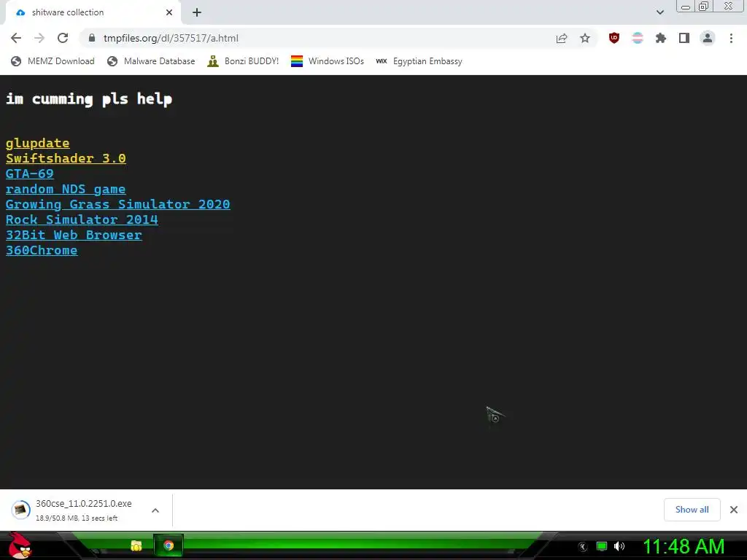Reload the current page
The width and height of the screenshot is (747, 560).
63,38
